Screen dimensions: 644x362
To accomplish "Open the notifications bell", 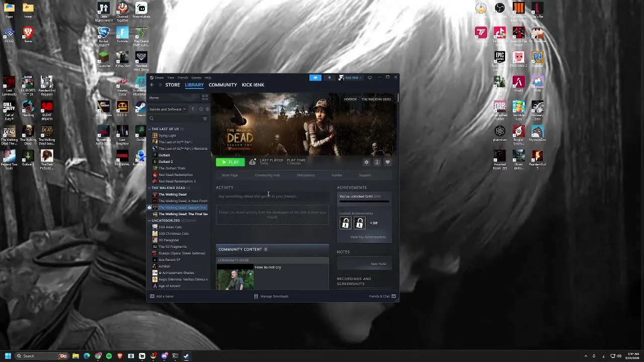I will coord(330,77).
